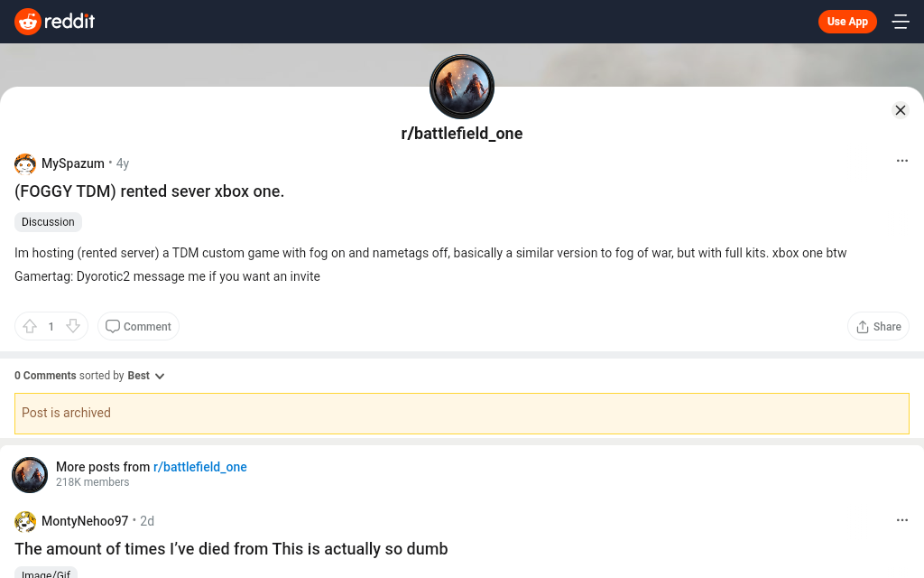Click the '4y' post age timestamp
924x578 pixels.
point(123,163)
